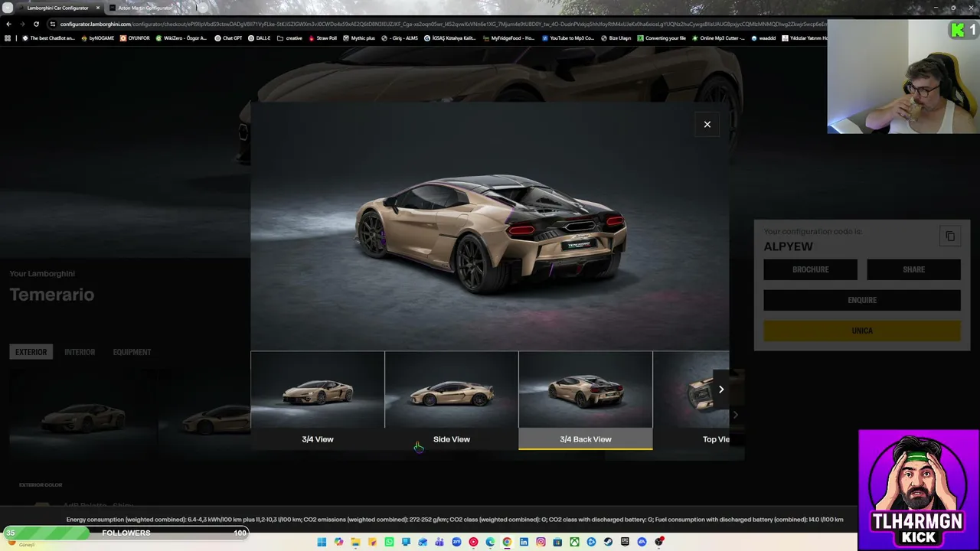The height and width of the screenshot is (551, 980).
Task: Open EA app from the taskbar
Action: (642, 542)
